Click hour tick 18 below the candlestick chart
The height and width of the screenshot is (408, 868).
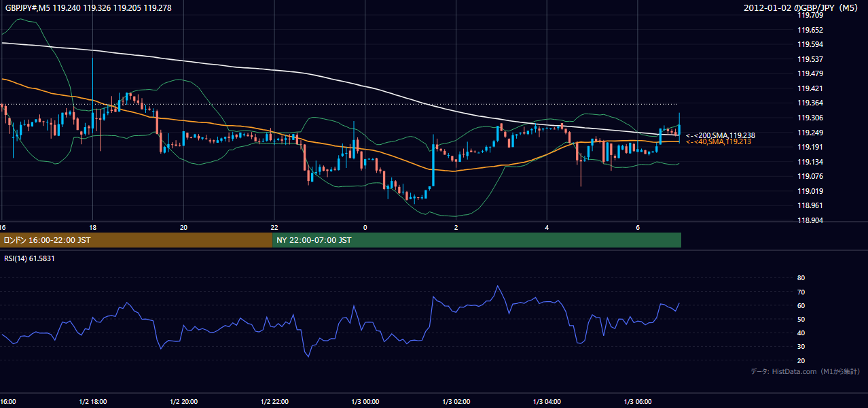click(x=92, y=226)
